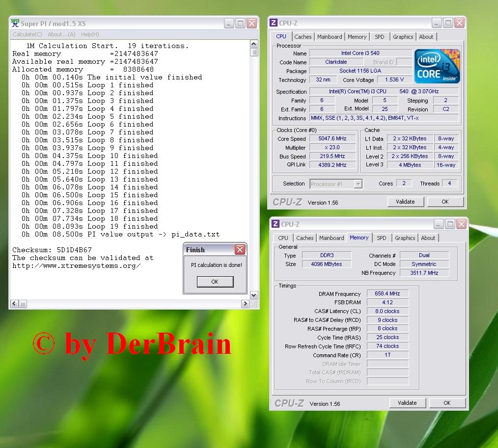Click the Type value DDR3
Viewport: 498px width, 448px height.
point(327,256)
